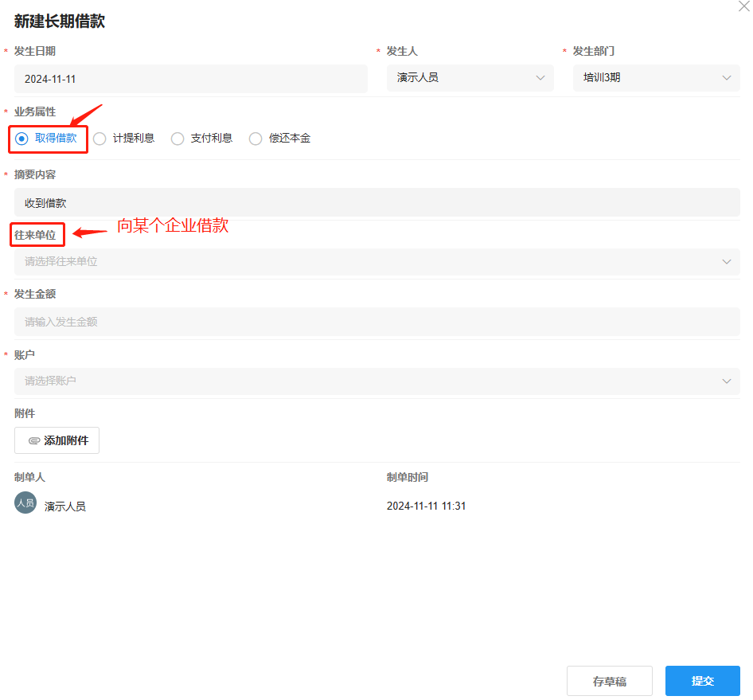The image size is (753, 700).
Task: Click the 人员 avatar icon
Action: point(25,503)
